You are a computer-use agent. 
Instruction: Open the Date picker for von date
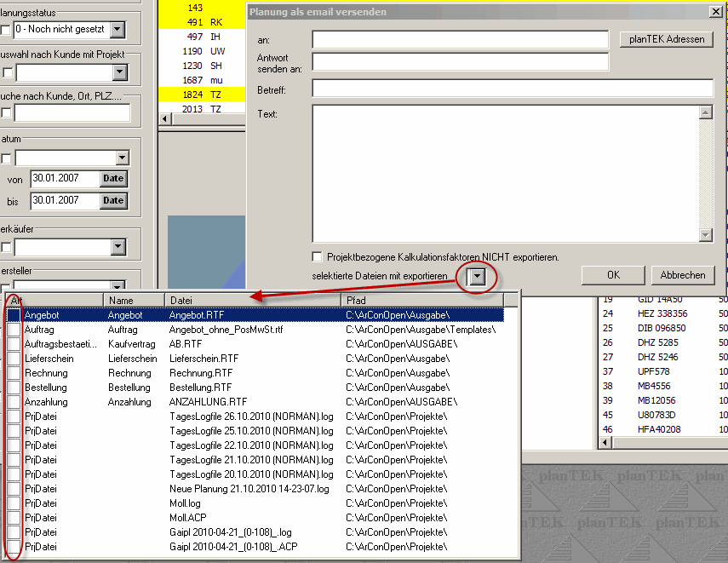[x=113, y=179]
